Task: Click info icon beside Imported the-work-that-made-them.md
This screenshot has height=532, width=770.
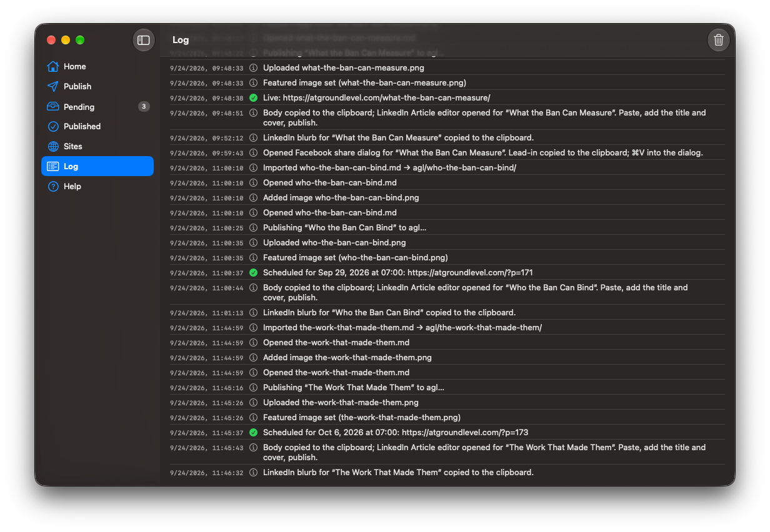Action: click(x=253, y=327)
